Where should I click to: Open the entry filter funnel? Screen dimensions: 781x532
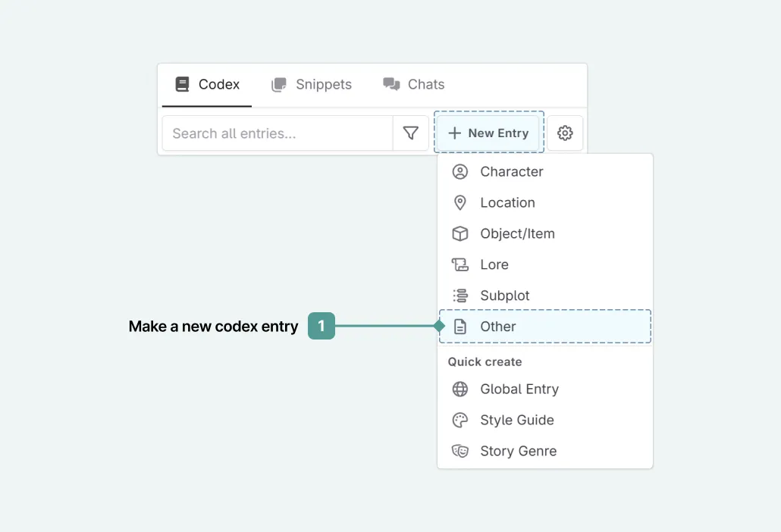[x=410, y=133]
